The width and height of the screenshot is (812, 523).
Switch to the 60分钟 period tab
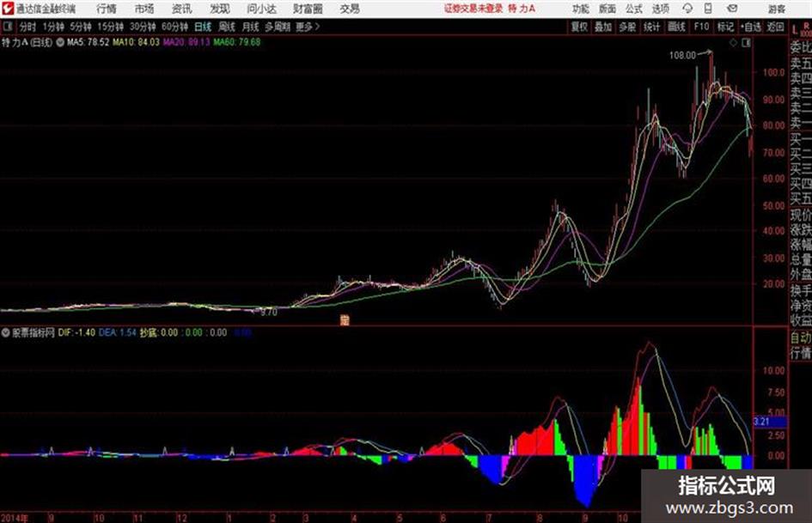pos(174,27)
